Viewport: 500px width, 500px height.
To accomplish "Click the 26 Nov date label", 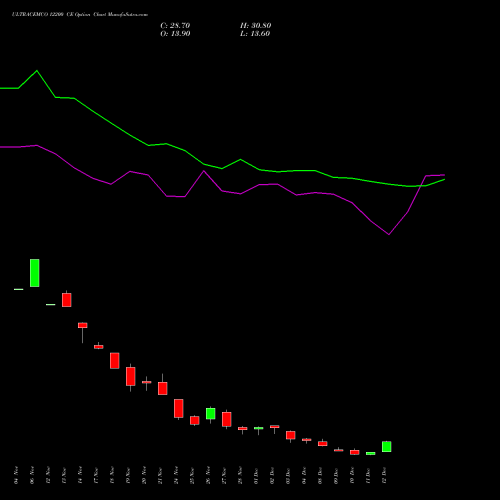I will [208, 475].
